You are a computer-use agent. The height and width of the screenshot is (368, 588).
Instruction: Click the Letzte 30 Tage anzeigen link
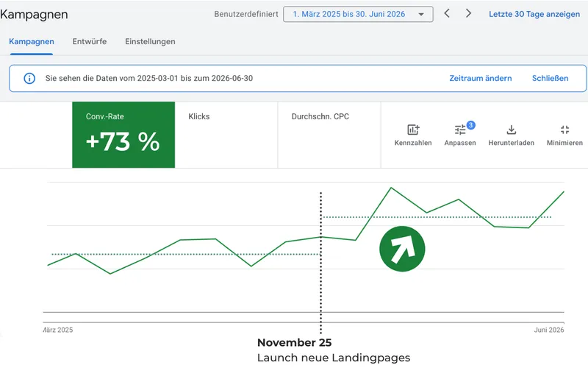534,14
